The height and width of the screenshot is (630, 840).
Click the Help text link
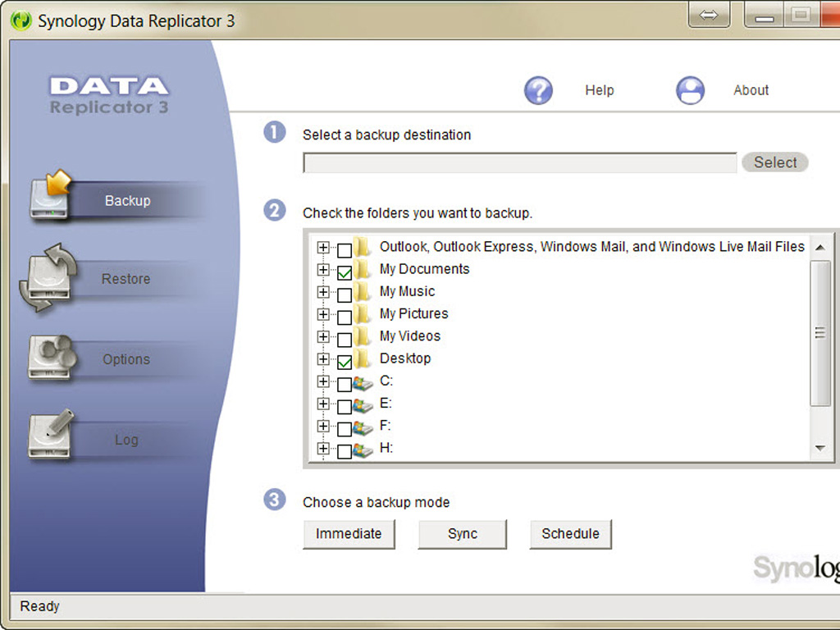pyautogui.click(x=600, y=90)
